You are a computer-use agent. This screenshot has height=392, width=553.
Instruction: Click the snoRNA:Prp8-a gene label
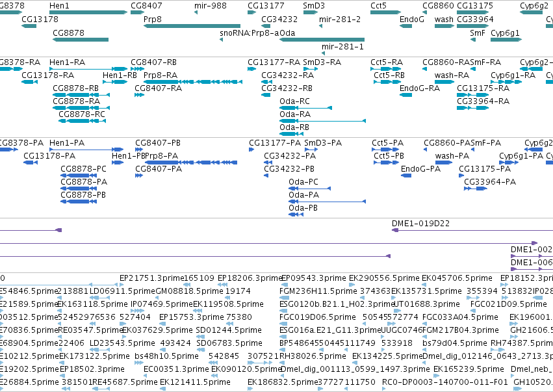click(250, 33)
